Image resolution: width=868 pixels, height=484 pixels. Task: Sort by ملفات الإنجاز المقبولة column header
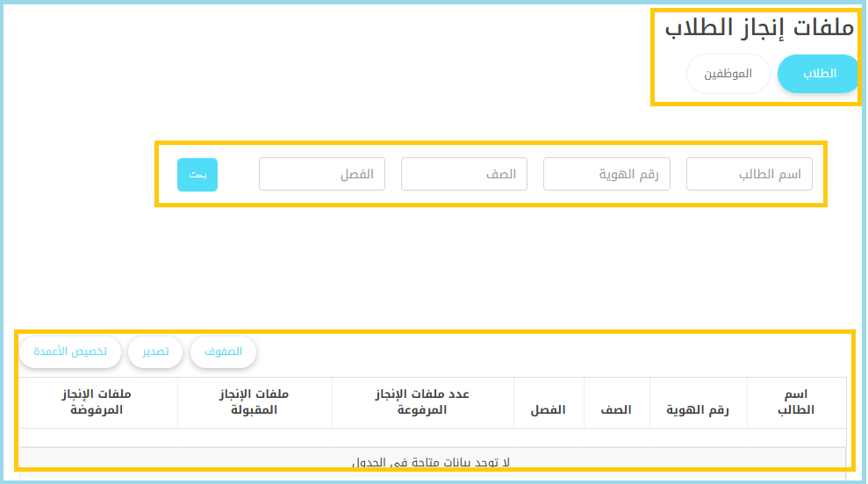click(x=255, y=402)
